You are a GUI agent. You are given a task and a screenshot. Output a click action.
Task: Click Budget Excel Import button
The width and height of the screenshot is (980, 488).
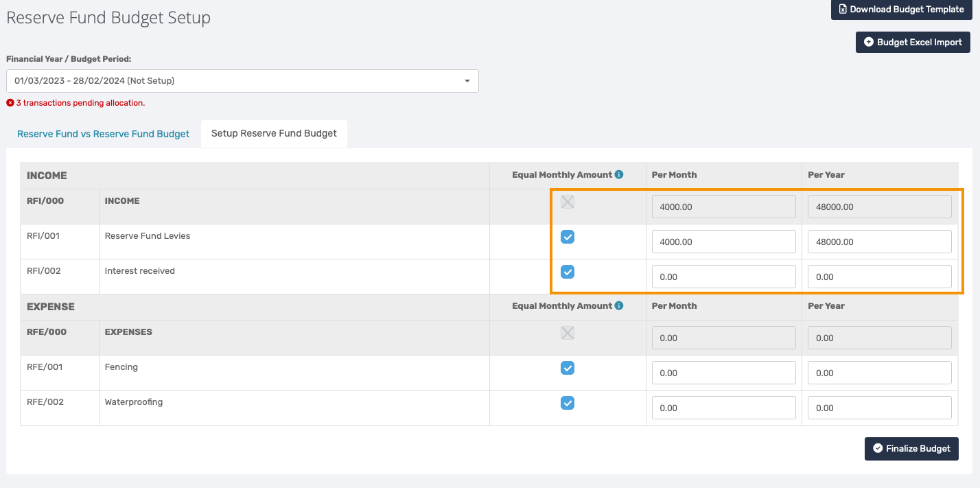(913, 42)
